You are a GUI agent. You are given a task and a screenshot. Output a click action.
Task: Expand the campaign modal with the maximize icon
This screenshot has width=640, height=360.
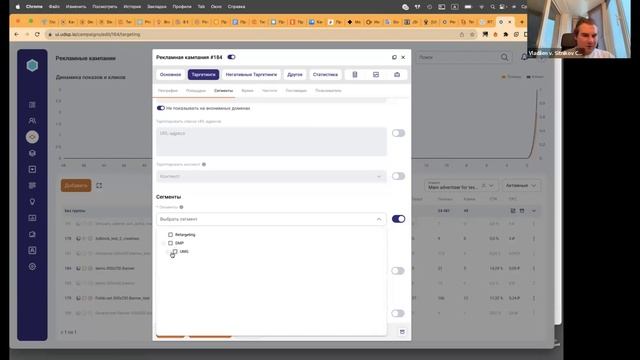click(x=394, y=57)
